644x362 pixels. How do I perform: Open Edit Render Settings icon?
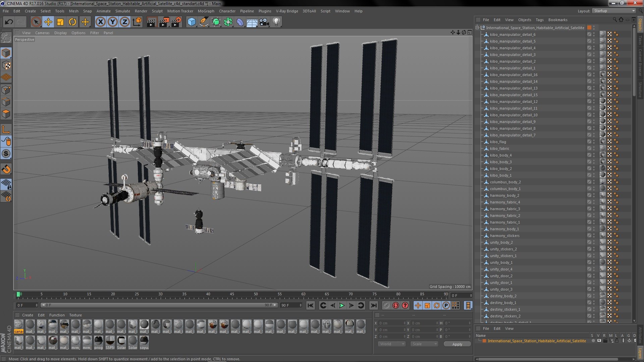pyautogui.click(x=176, y=22)
